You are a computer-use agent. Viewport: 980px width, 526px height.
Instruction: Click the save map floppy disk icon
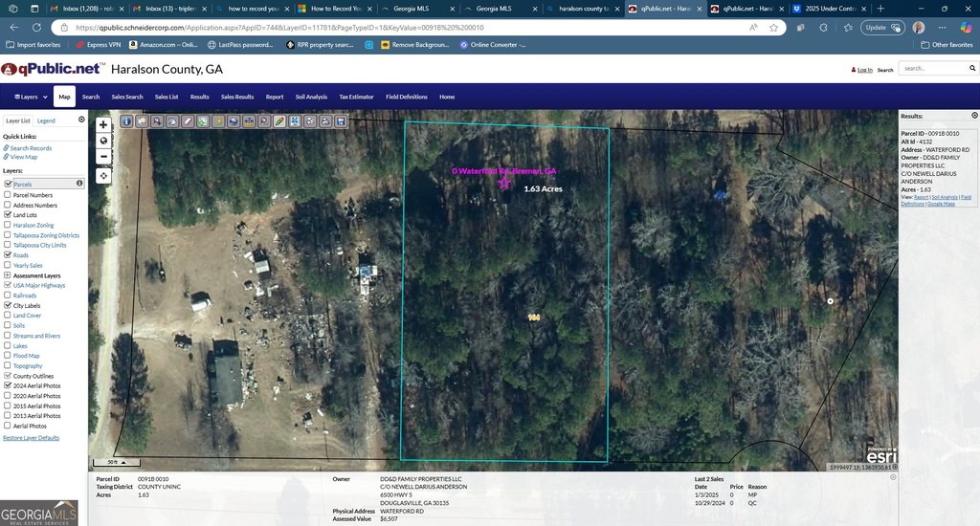pos(340,121)
